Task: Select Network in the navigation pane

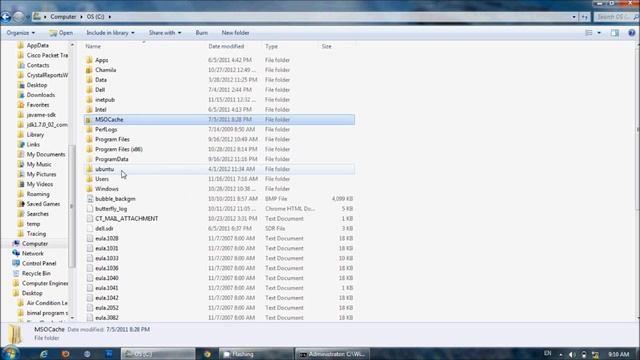Action: [33, 253]
